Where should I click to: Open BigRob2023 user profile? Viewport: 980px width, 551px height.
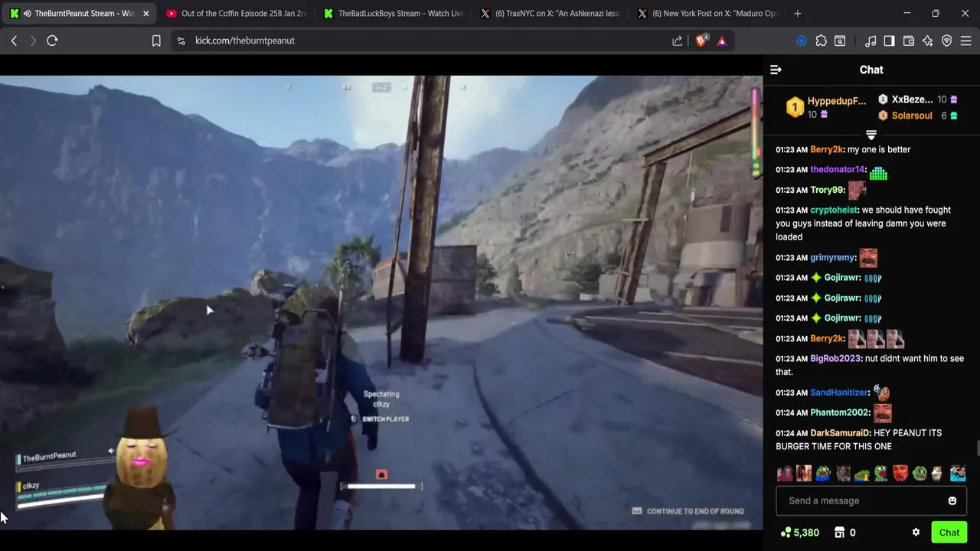837,358
